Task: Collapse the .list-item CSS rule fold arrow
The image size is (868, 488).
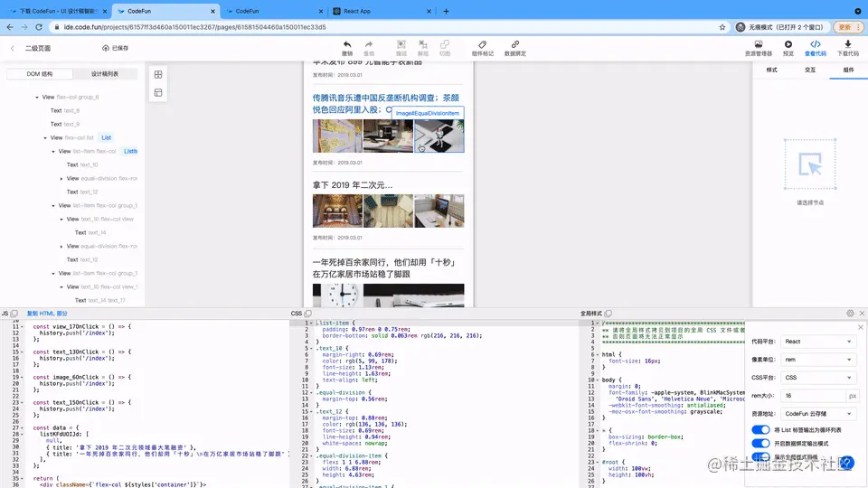Action: (312, 323)
